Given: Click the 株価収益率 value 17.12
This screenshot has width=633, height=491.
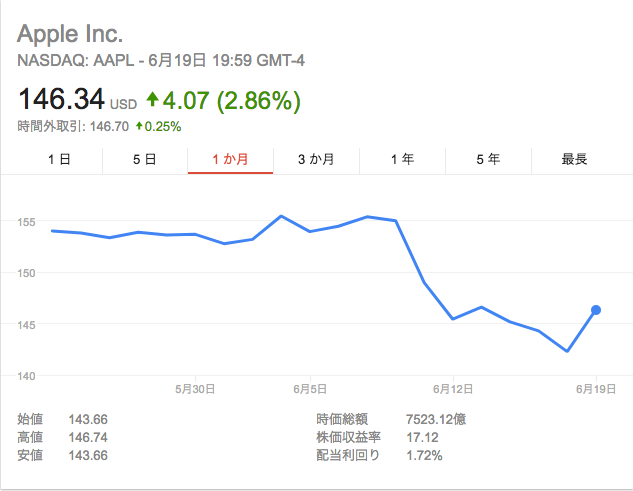Looking at the screenshot, I should [x=422, y=438].
